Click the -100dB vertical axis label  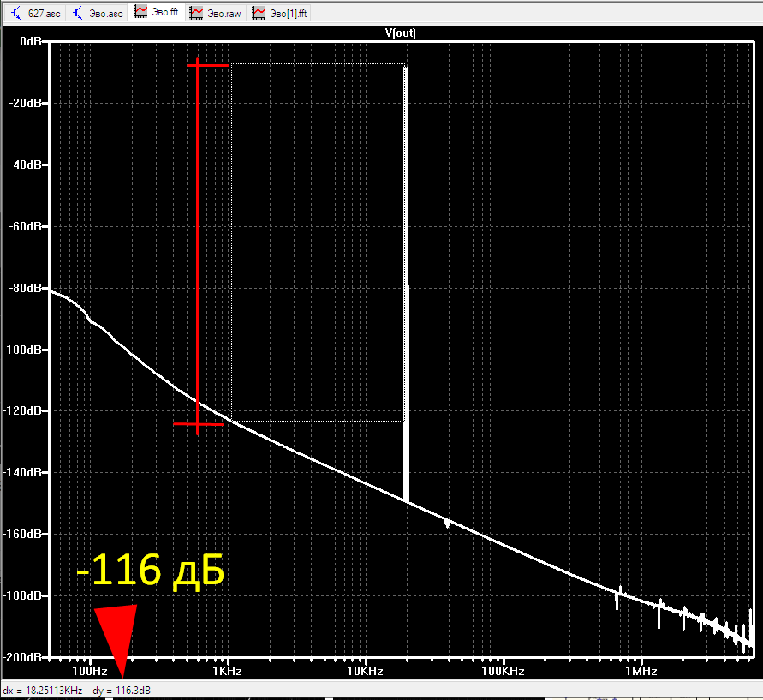pyautogui.click(x=22, y=350)
